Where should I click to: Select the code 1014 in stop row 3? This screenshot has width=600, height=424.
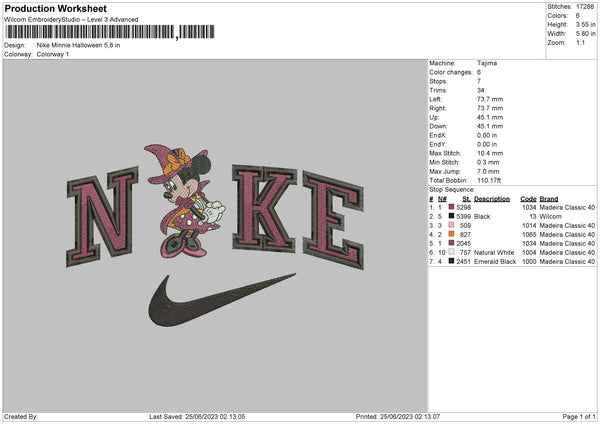(x=529, y=225)
